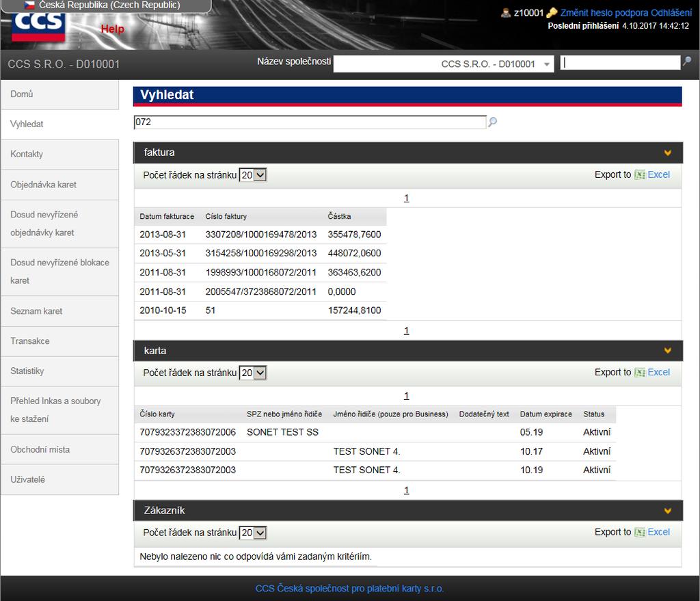Viewport: 700px width, 601px height.
Task: Open Dosud nevyřízené blokace karet
Action: tap(60, 271)
